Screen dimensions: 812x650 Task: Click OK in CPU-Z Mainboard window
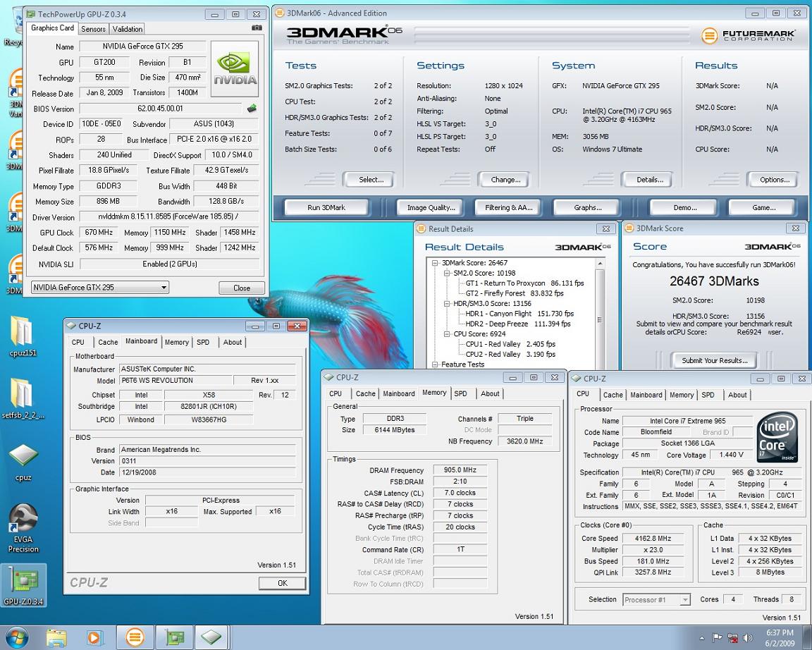point(282,583)
